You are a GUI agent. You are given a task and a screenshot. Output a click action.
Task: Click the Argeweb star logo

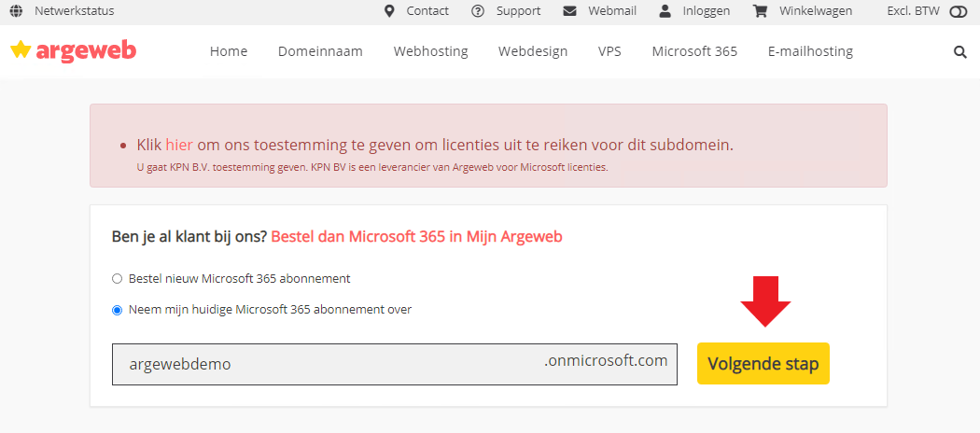tap(73, 50)
